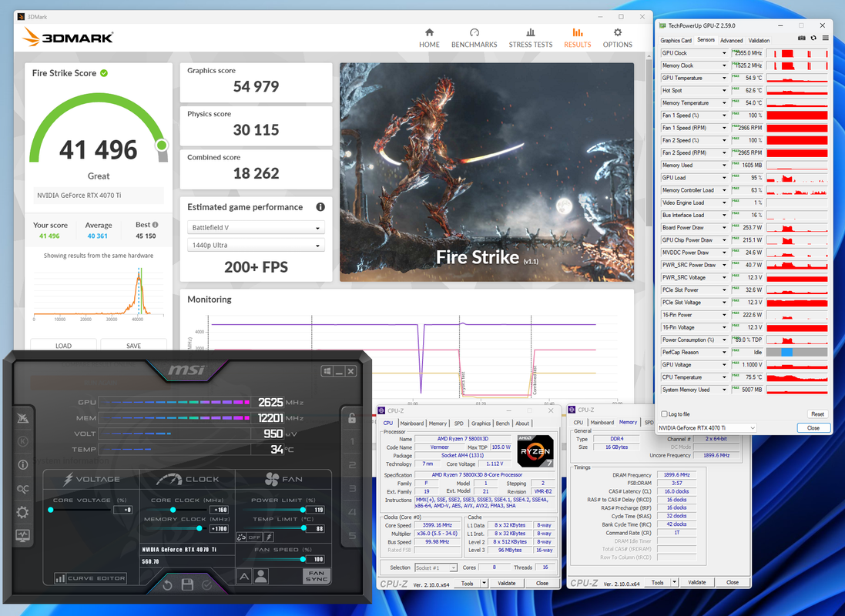The image size is (845, 616).
Task: Click Close button in GPU-Z
Action: pyautogui.click(x=813, y=428)
